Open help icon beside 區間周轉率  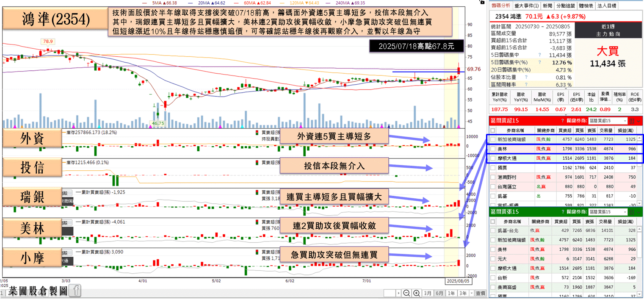(x=526, y=85)
